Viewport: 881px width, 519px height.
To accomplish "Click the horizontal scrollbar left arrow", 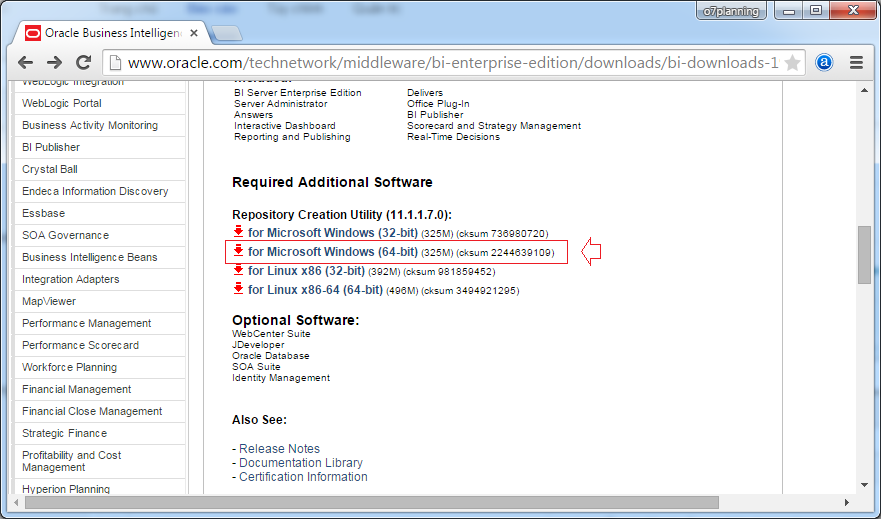I will click(16, 502).
